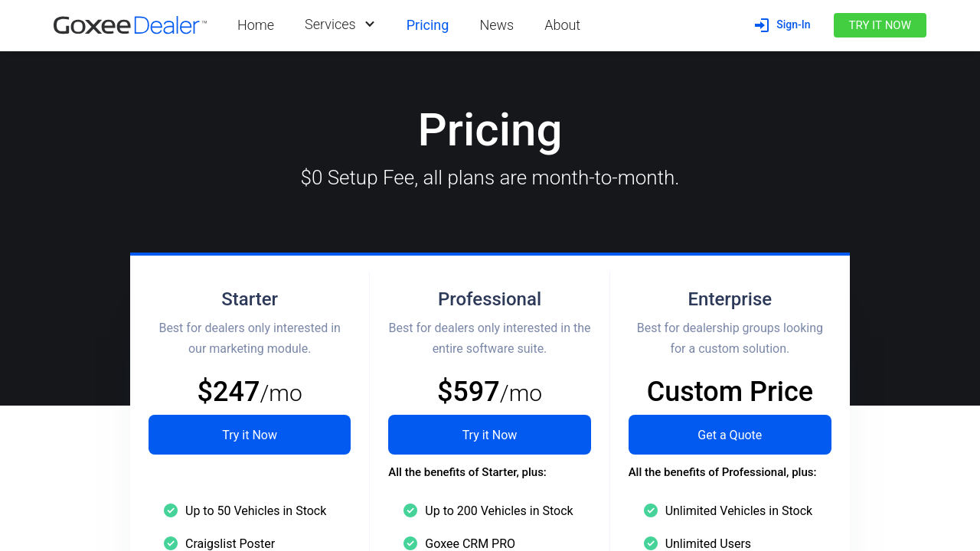The width and height of the screenshot is (980, 551).
Task: Click the Sign-In link
Action: point(792,25)
